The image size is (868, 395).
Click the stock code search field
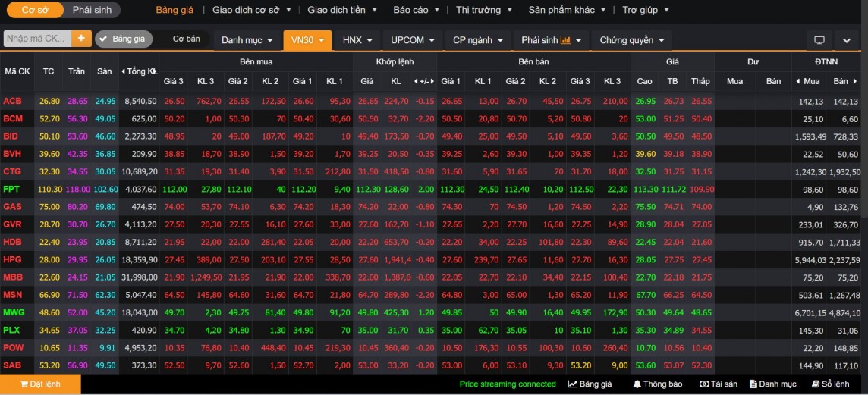[37, 39]
